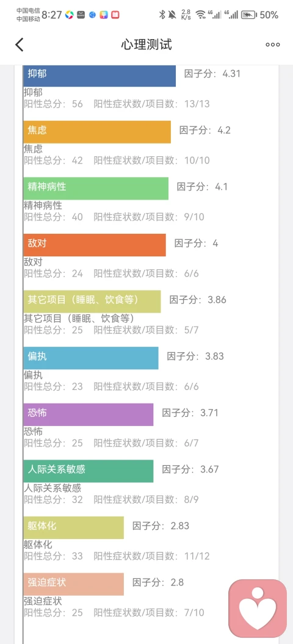This screenshot has width=293, height=644.
Task: Tap the Wi-Fi status icon
Action: click(x=201, y=15)
